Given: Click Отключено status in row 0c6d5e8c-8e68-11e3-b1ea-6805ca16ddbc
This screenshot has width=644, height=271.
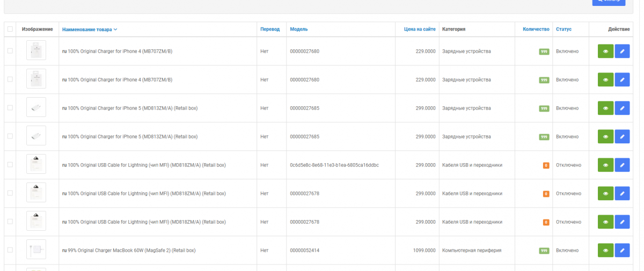Looking at the screenshot, I should point(568,165).
